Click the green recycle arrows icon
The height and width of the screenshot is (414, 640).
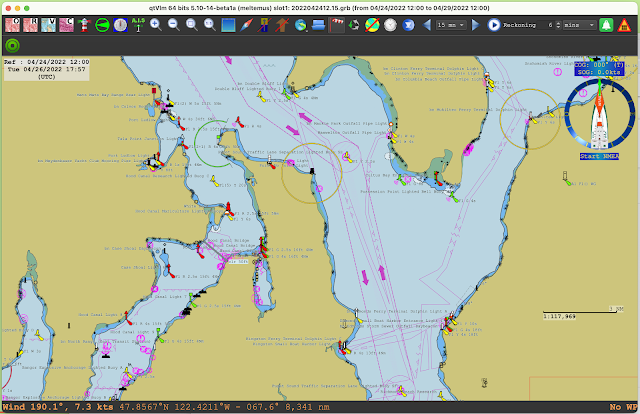[354, 25]
